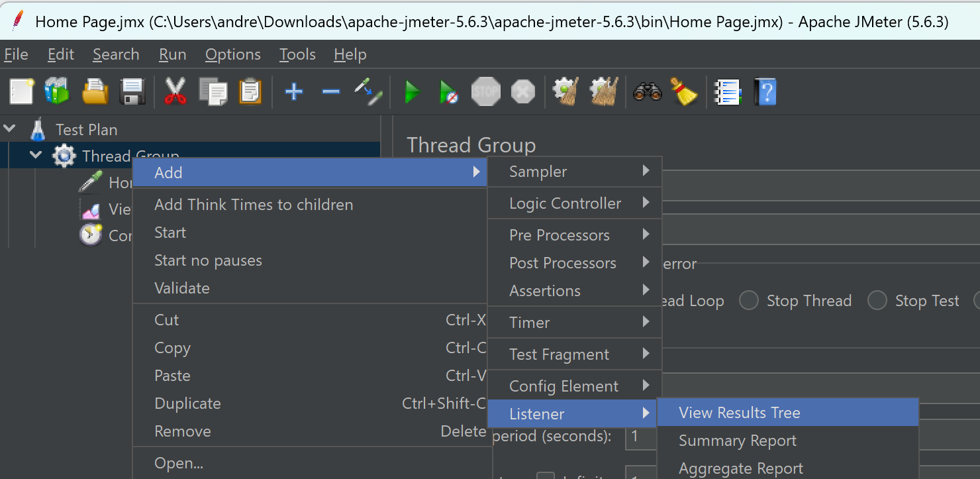Click Start in context menu

pyautogui.click(x=310, y=233)
